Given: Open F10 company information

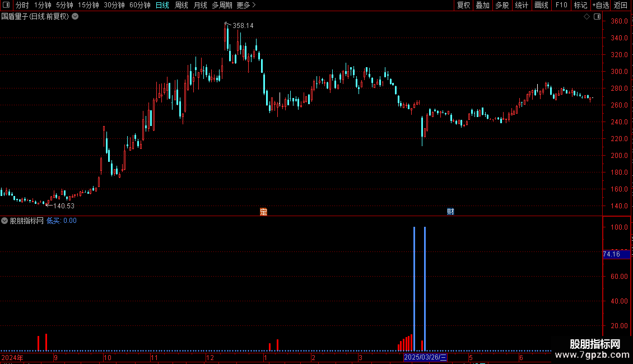Looking at the screenshot, I should pos(561,5).
